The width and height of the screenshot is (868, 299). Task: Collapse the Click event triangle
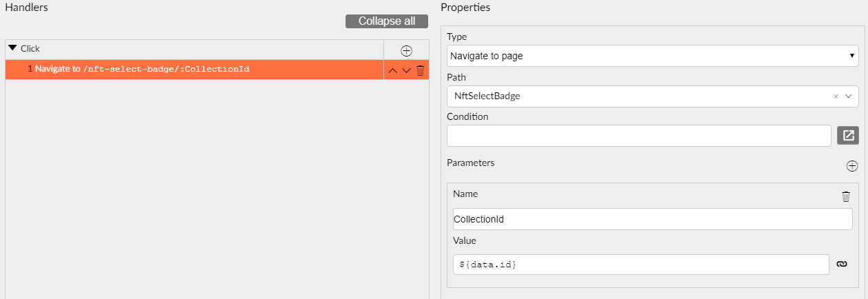pos(12,48)
